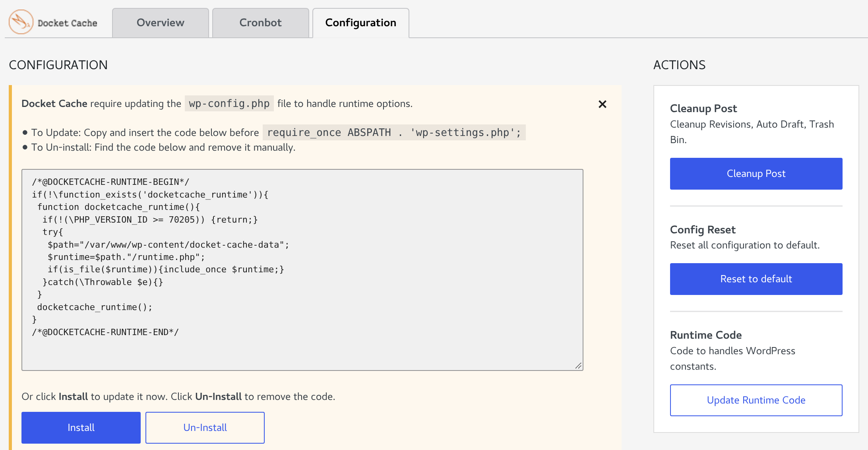Click the catch(\Throwable $e) code line
Screen dimensions: 868x450
point(103,282)
